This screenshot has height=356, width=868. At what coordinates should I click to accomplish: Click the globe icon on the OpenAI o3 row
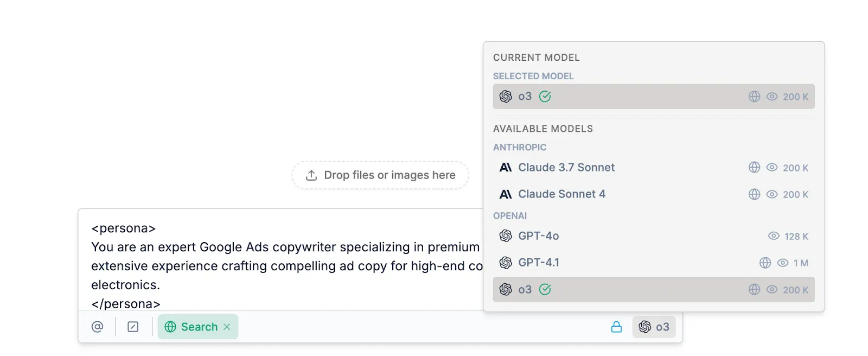tap(754, 289)
